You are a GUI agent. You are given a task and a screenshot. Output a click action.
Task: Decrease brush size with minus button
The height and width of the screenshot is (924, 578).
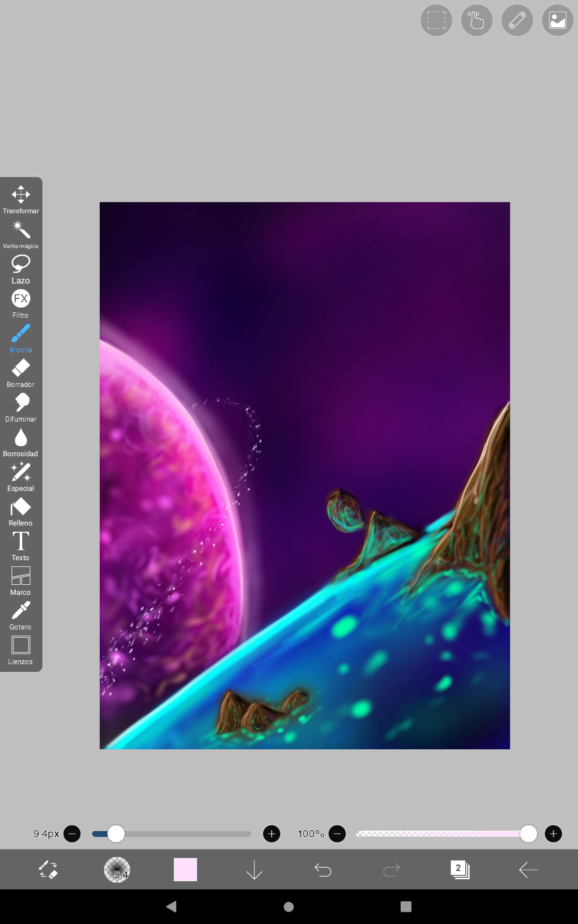pos(72,834)
